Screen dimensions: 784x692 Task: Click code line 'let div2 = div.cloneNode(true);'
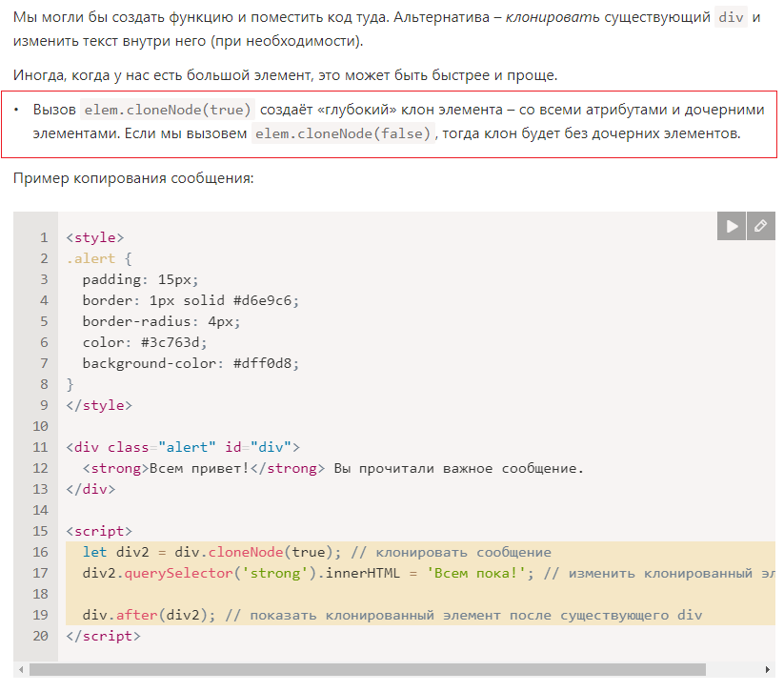pos(212,552)
